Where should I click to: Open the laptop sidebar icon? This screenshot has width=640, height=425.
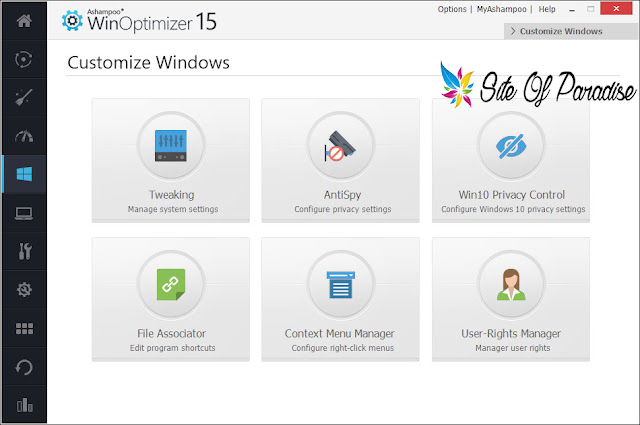pos(24,214)
